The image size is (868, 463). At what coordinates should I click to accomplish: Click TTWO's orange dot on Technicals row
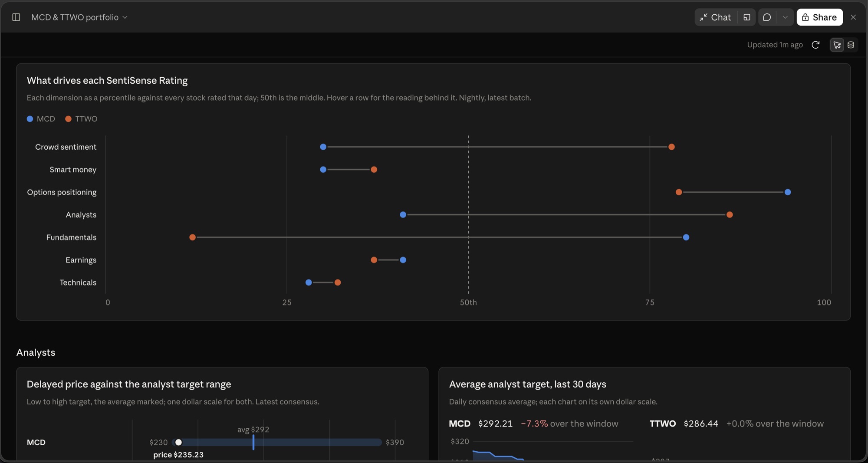pyautogui.click(x=338, y=282)
